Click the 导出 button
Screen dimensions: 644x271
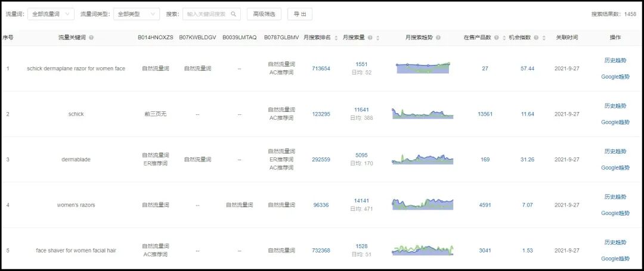point(300,14)
